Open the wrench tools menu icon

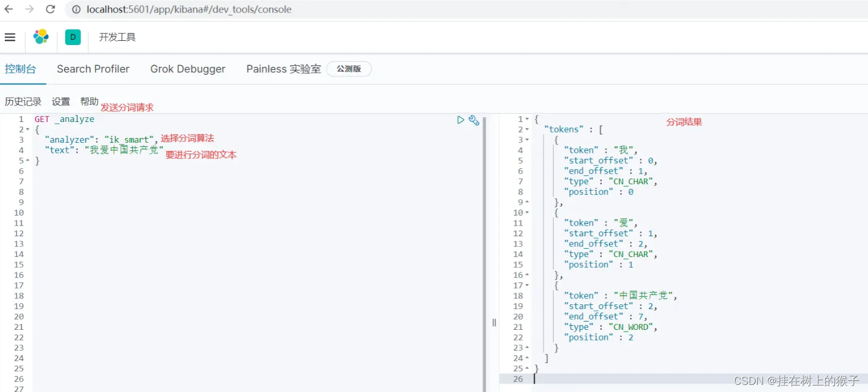474,120
